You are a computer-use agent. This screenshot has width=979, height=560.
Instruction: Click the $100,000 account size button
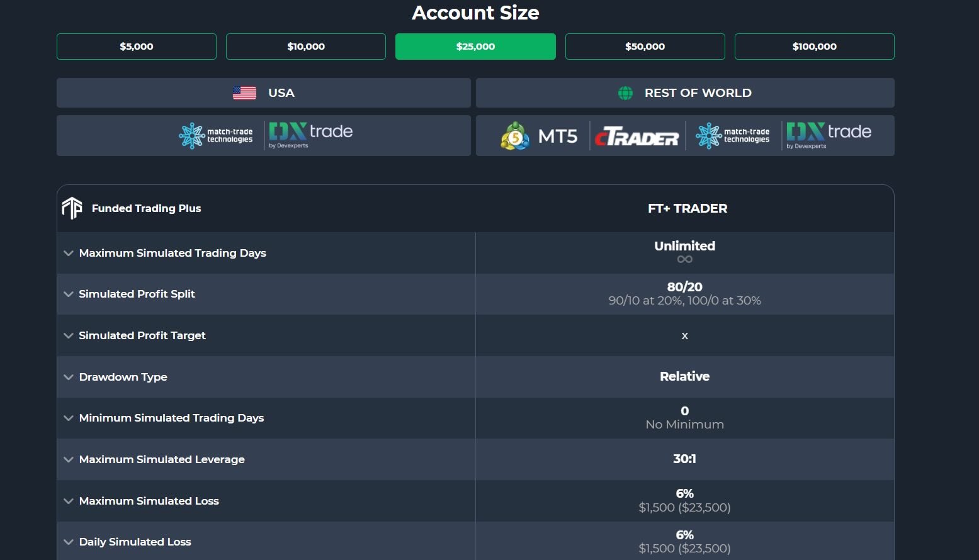point(814,46)
